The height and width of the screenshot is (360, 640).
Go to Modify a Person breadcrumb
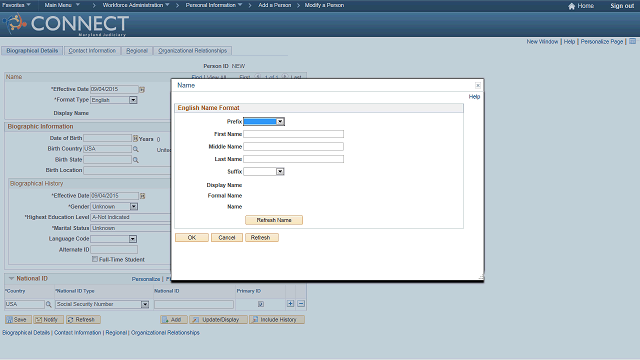(x=324, y=5)
